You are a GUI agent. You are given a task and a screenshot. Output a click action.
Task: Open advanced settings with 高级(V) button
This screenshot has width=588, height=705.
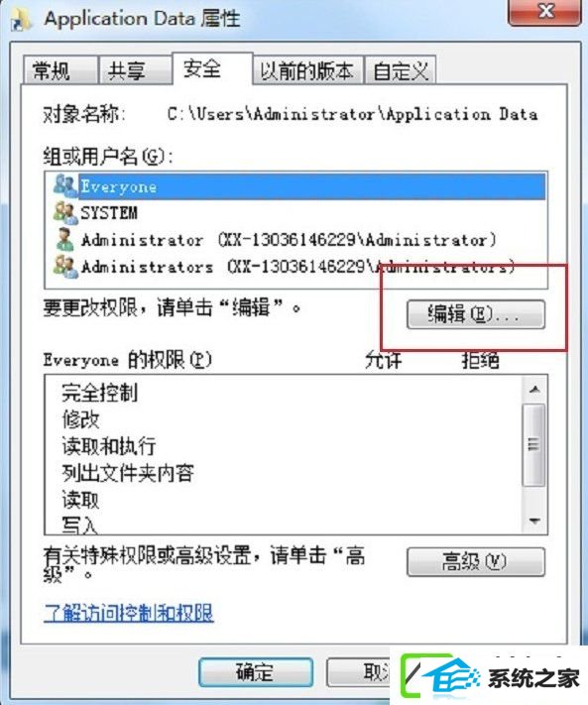[476, 561]
